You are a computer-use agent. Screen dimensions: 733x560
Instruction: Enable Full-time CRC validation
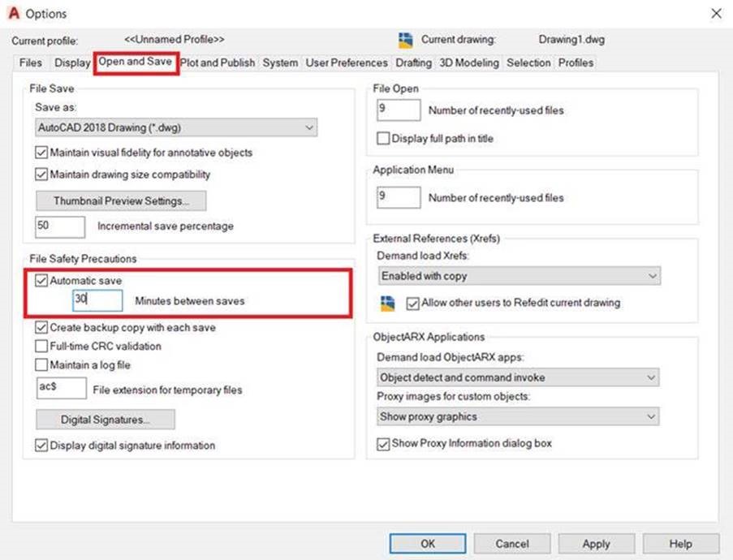pyautogui.click(x=42, y=347)
